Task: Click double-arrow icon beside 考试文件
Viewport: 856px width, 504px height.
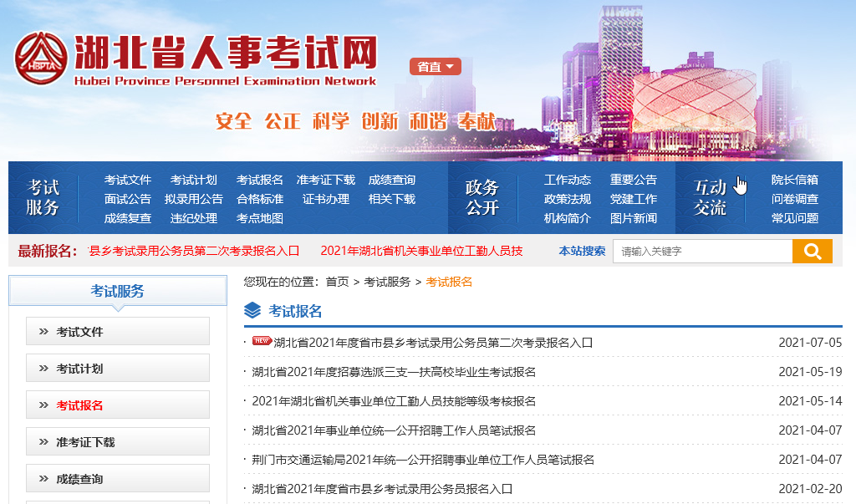Action: click(x=43, y=332)
